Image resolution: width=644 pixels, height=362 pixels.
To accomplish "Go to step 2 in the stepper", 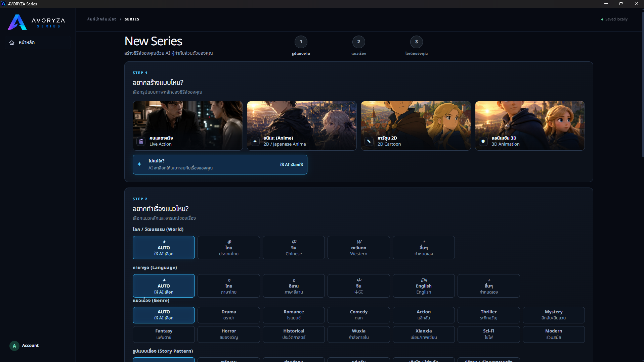I will [359, 42].
